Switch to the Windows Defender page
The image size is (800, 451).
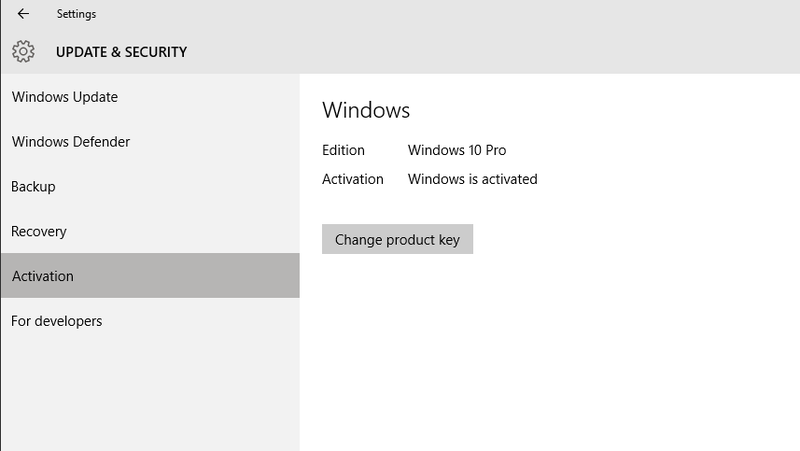pyautogui.click(x=150, y=141)
